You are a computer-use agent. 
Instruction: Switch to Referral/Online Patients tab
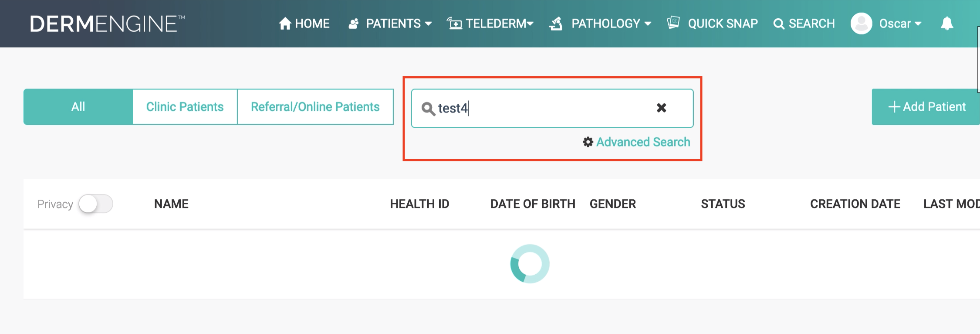[315, 107]
